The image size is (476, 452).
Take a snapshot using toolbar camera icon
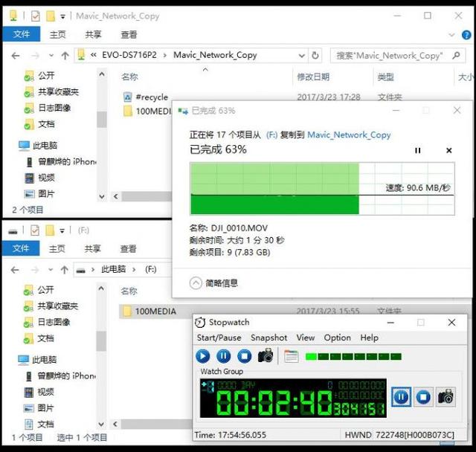[x=266, y=356]
